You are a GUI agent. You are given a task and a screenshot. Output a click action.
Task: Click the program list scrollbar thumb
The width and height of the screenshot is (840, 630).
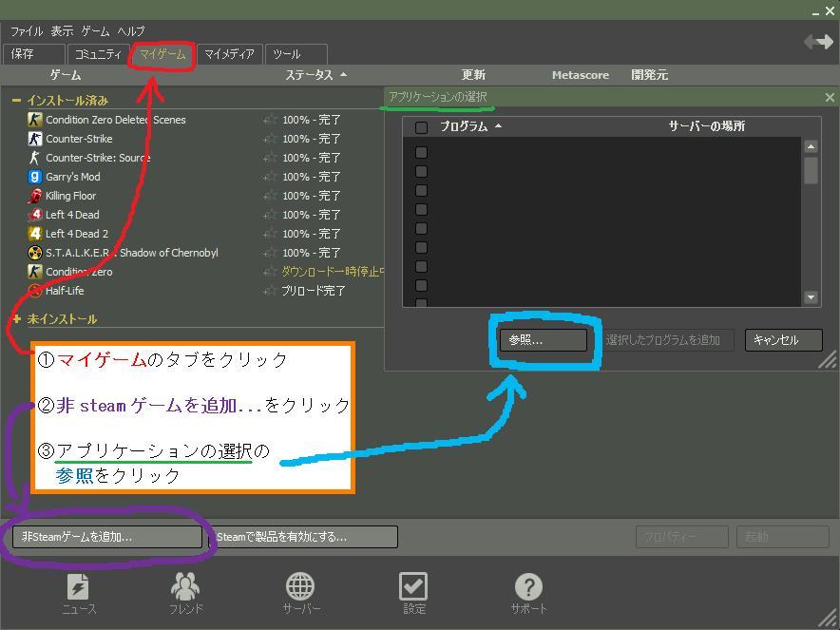(811, 170)
